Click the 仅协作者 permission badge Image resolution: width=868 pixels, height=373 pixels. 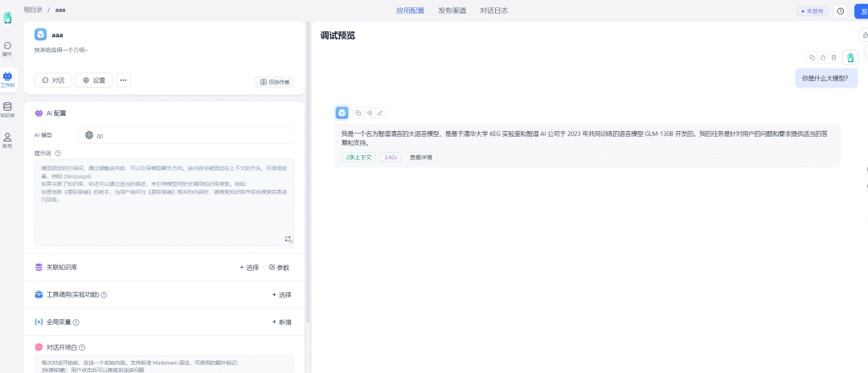tap(275, 82)
